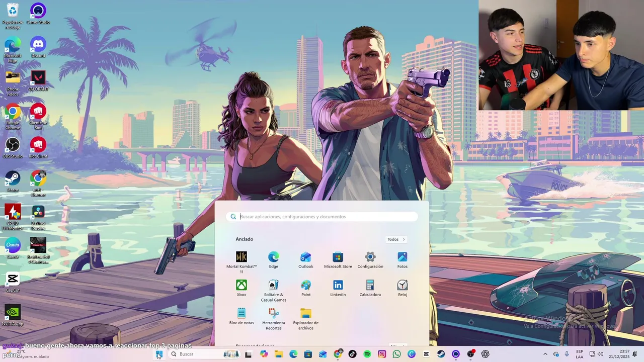Open Steam from the taskbar
The height and width of the screenshot is (362, 644).
(x=441, y=354)
